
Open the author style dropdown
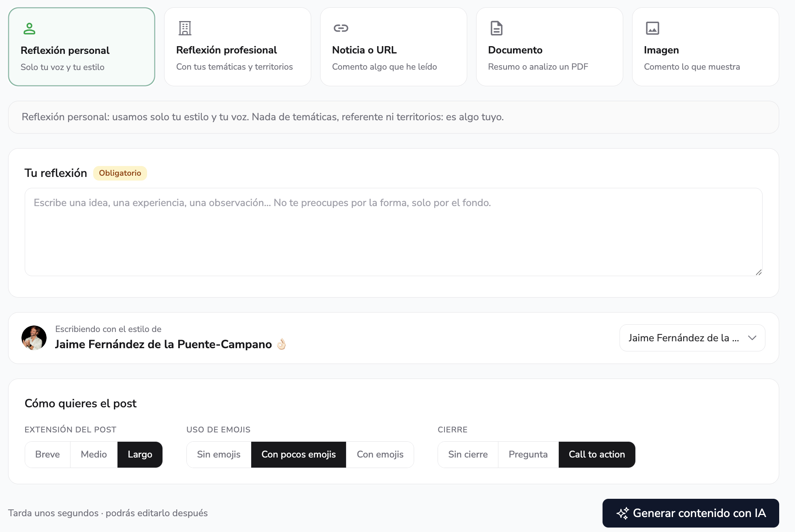(x=692, y=338)
